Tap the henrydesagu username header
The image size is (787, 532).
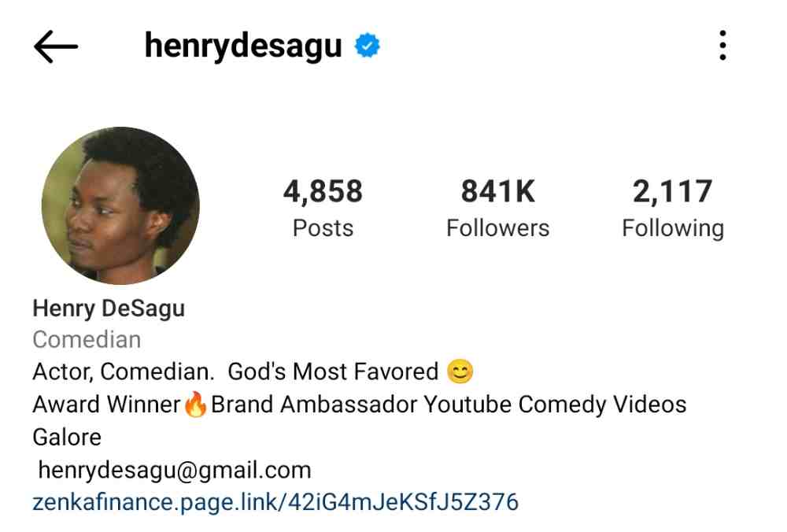[243, 46]
